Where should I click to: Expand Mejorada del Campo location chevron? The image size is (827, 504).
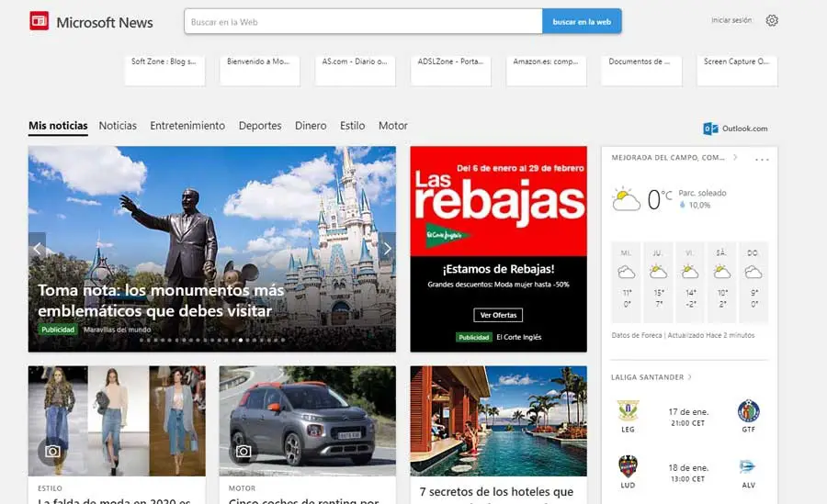tap(735, 157)
